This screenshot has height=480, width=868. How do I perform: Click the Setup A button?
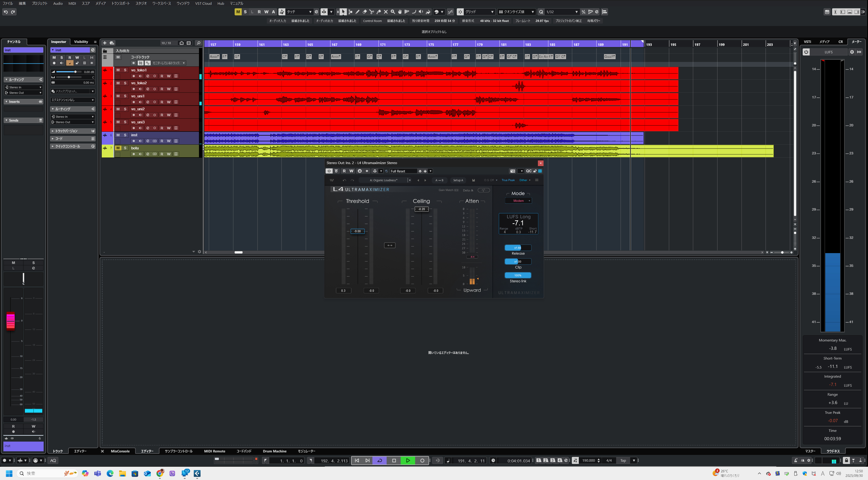(458, 180)
